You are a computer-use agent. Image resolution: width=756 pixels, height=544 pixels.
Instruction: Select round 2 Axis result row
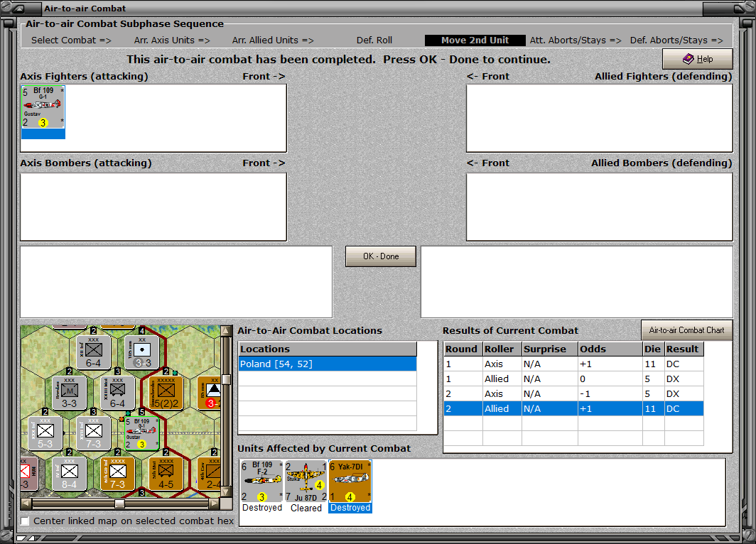click(573, 393)
